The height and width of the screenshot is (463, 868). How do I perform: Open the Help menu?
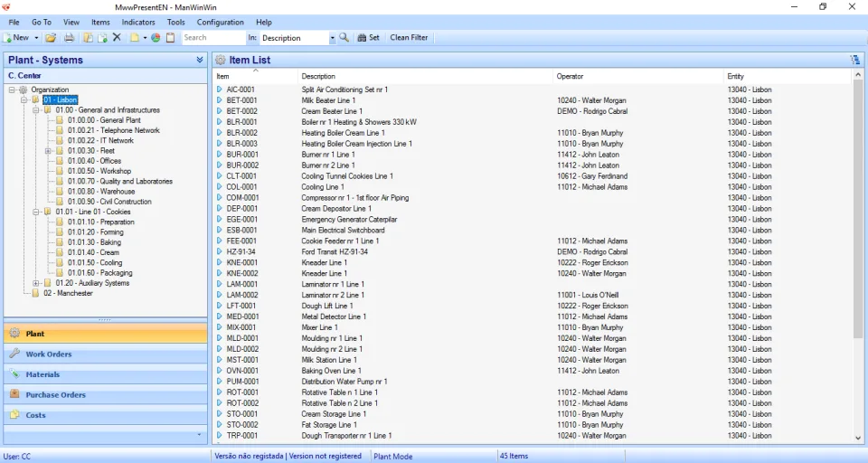point(263,22)
